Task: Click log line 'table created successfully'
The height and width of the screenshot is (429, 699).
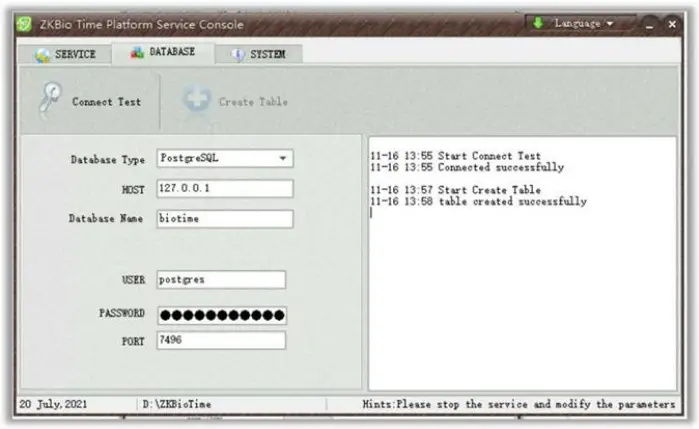Action: point(478,201)
